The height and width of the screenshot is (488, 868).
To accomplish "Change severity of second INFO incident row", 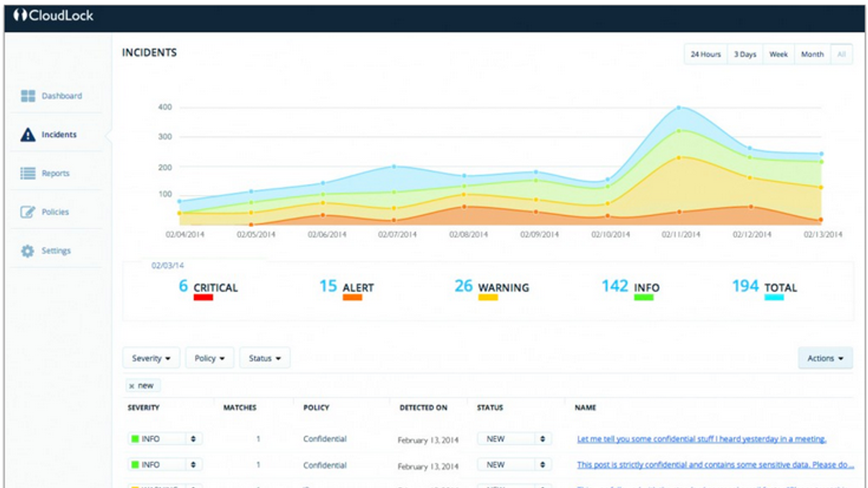I will tap(165, 465).
